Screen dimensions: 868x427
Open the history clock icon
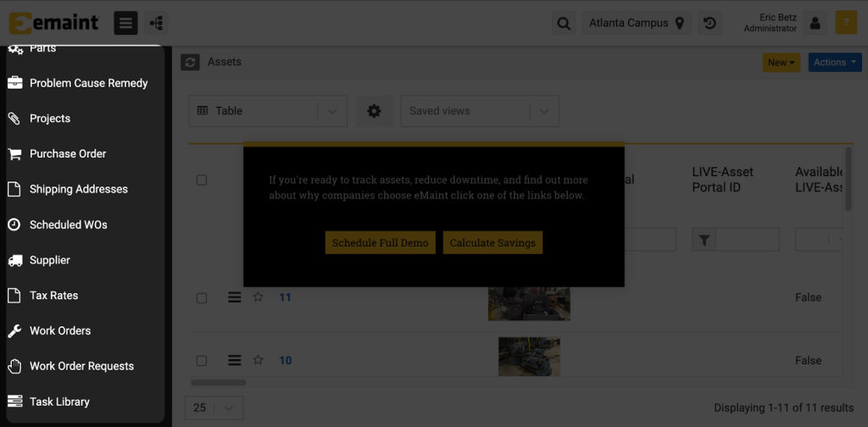(710, 24)
